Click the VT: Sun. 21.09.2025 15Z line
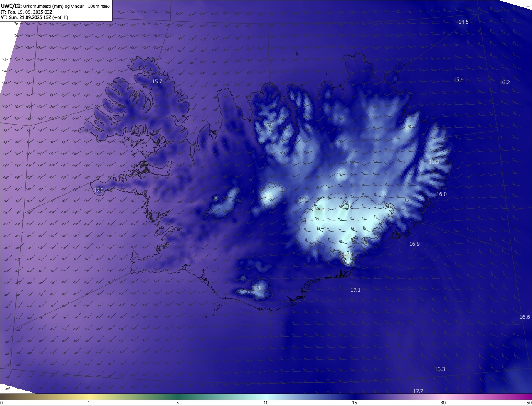The image size is (532, 406). (34, 17)
